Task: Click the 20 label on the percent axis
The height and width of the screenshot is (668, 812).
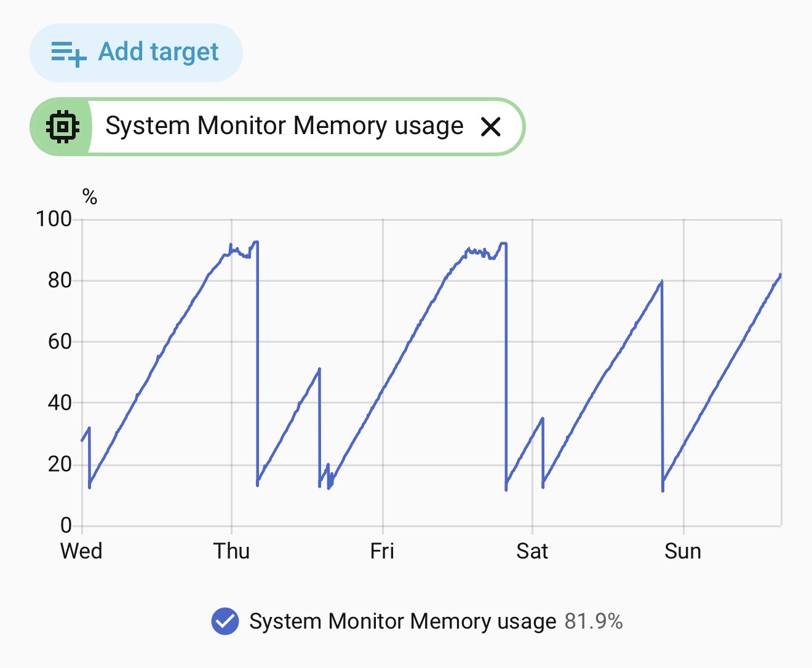Action: pos(60,464)
